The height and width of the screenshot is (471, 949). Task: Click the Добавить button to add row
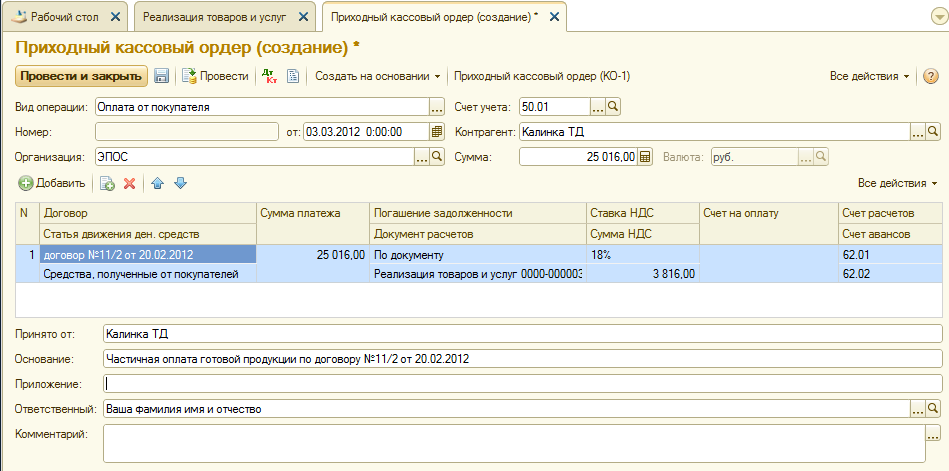tap(52, 184)
